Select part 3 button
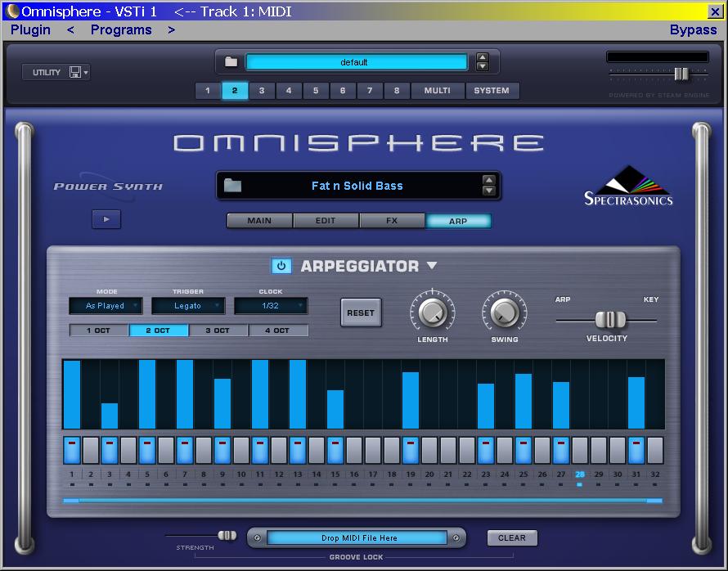 (262, 91)
